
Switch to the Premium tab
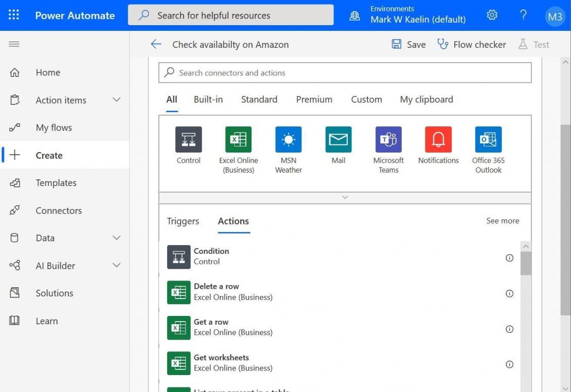314,99
